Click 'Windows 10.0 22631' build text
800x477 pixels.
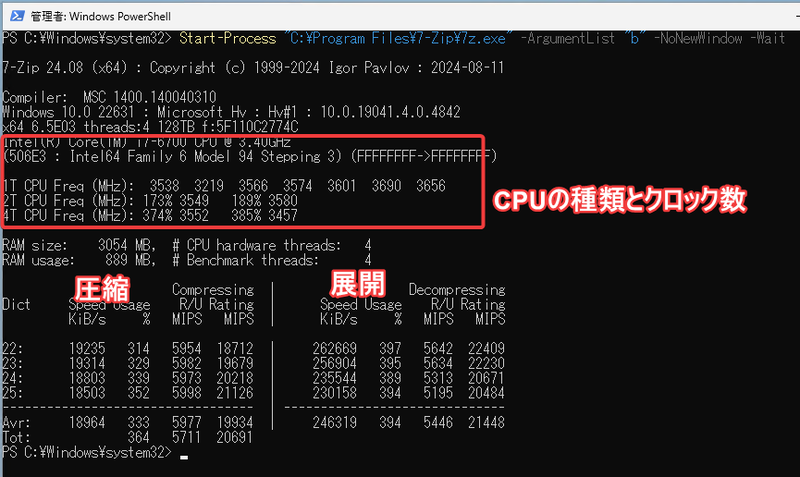[x=68, y=112]
